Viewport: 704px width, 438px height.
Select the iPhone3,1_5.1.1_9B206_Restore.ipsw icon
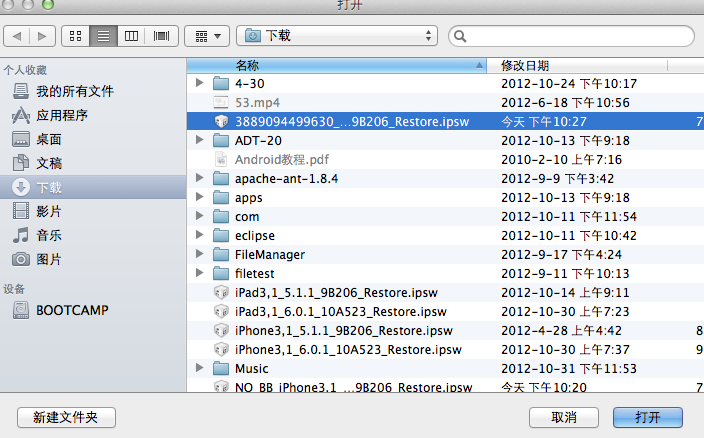tap(221, 330)
